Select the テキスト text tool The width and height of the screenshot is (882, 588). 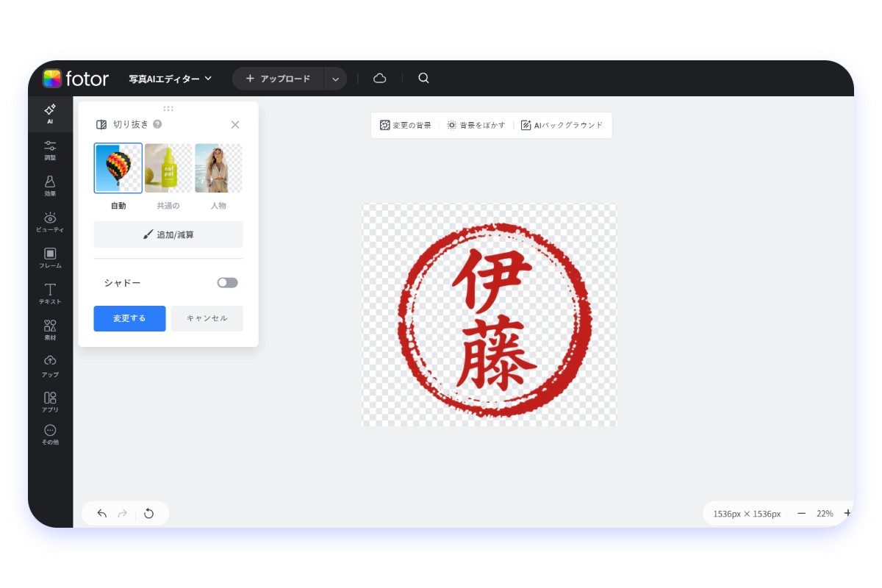50,293
